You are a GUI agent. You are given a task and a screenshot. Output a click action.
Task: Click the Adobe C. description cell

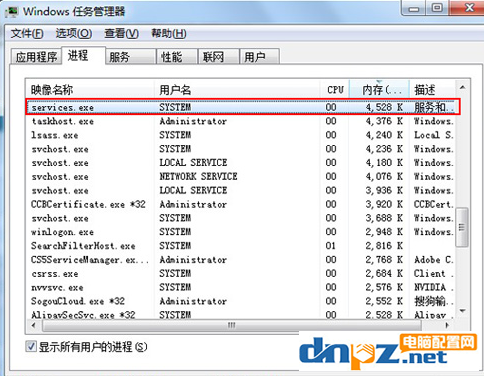point(433,260)
